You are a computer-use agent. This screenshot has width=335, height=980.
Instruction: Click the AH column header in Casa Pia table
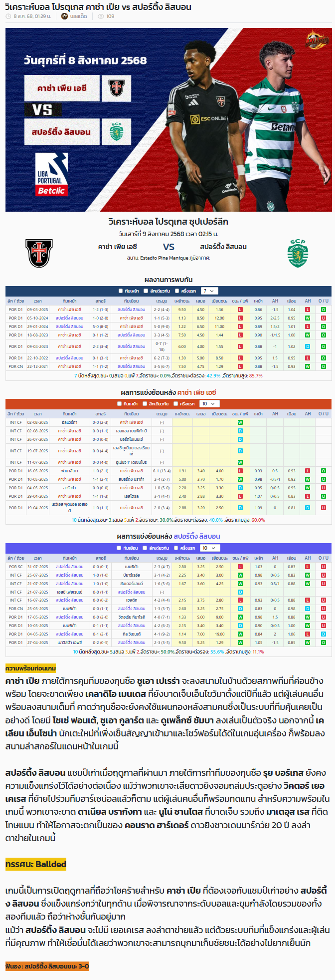(x=275, y=414)
